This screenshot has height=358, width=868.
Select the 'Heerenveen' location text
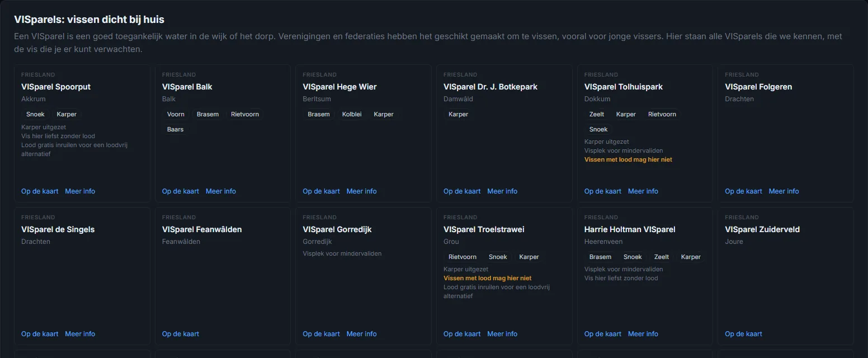603,242
